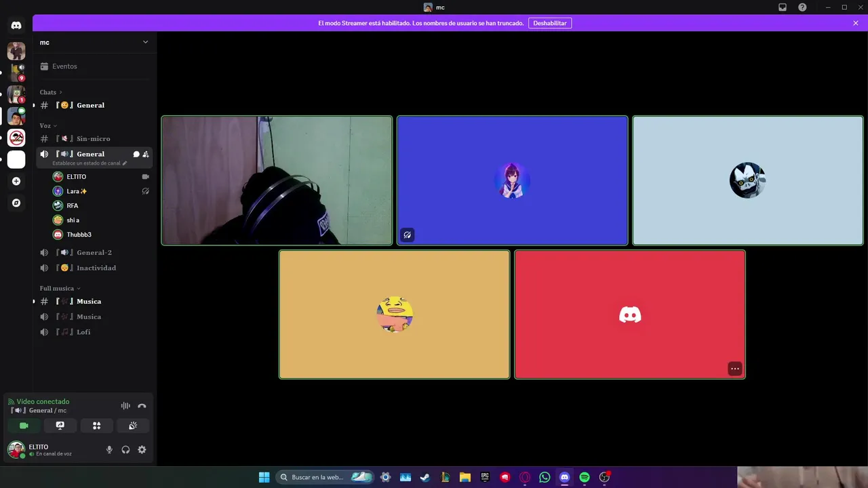Share your screen
The image size is (868, 488).
click(60, 426)
